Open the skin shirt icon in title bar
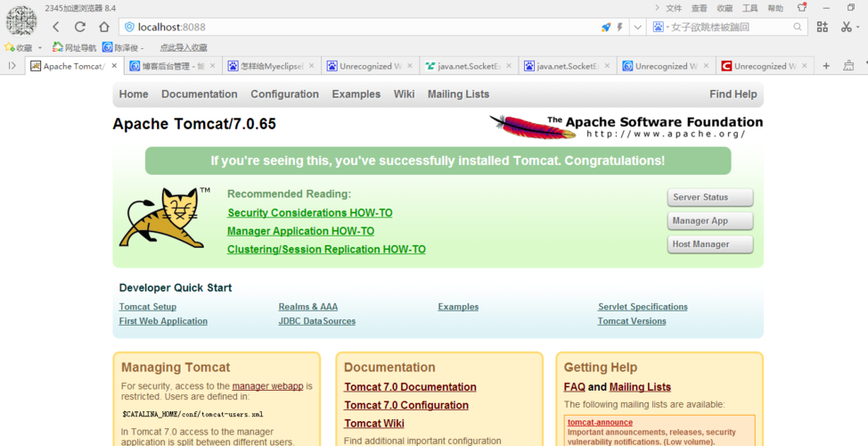Screen dimensions: 868x446 (x=801, y=8)
